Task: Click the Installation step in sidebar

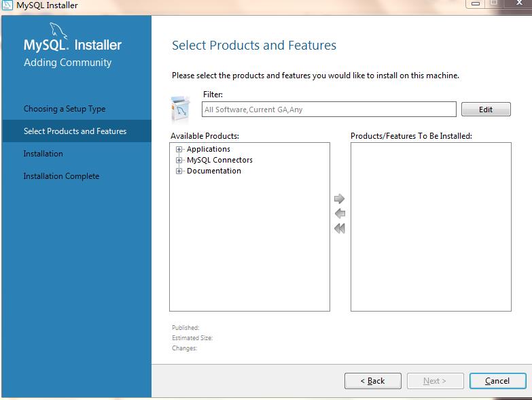Action: 43,154
